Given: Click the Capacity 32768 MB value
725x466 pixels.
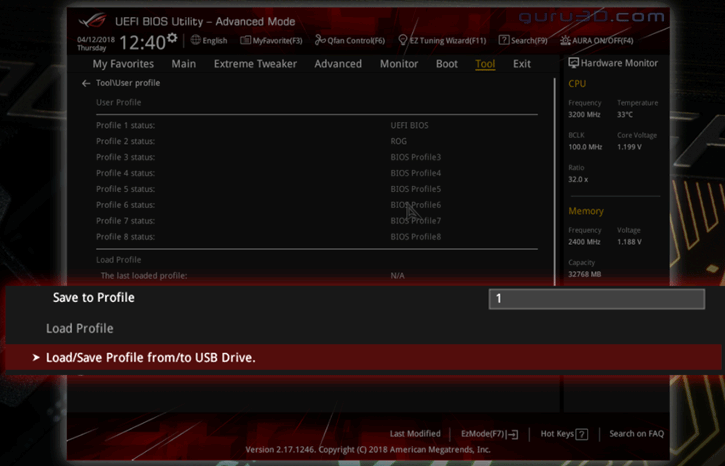Looking at the screenshot, I should 584,274.
